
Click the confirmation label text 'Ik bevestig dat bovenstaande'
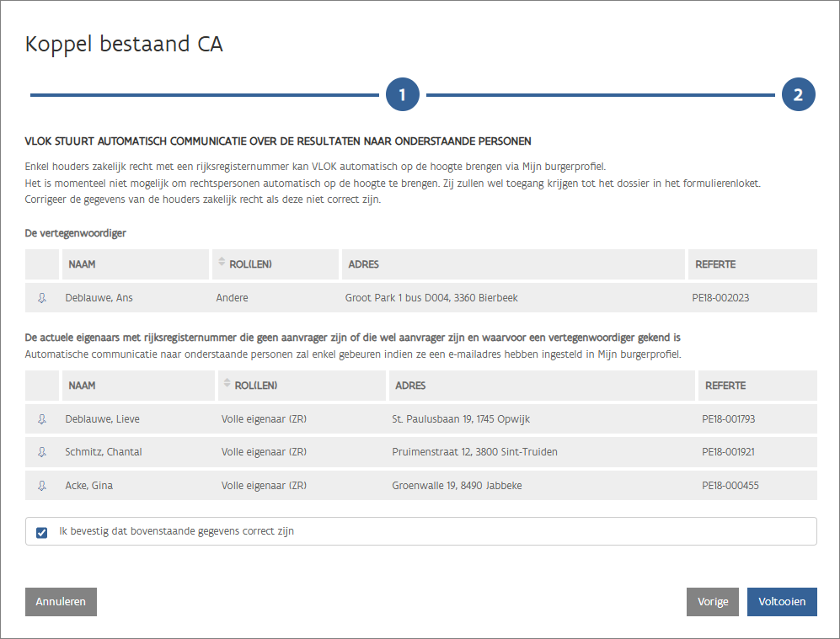[x=177, y=532]
